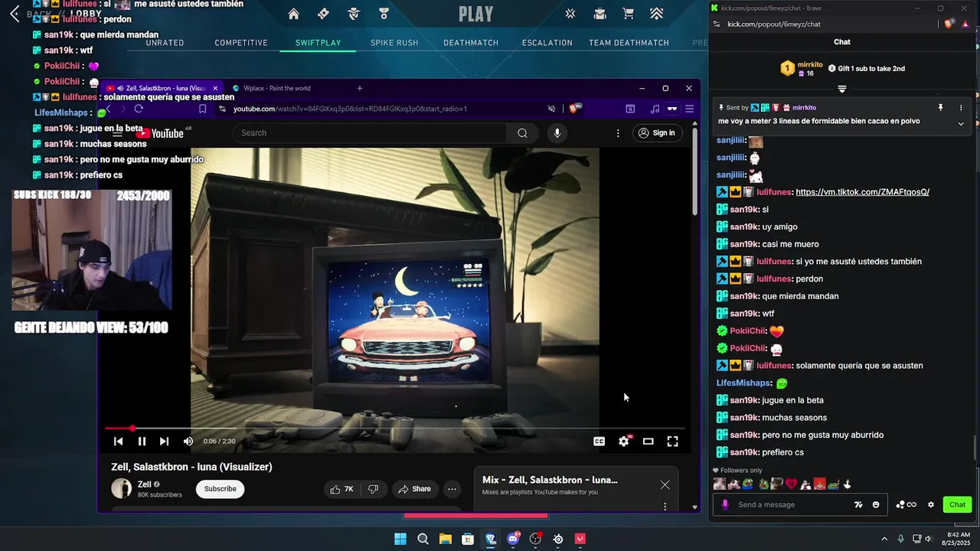Close the Mix playlist panel
Screen dimensions: 980x551
pyautogui.click(x=665, y=484)
